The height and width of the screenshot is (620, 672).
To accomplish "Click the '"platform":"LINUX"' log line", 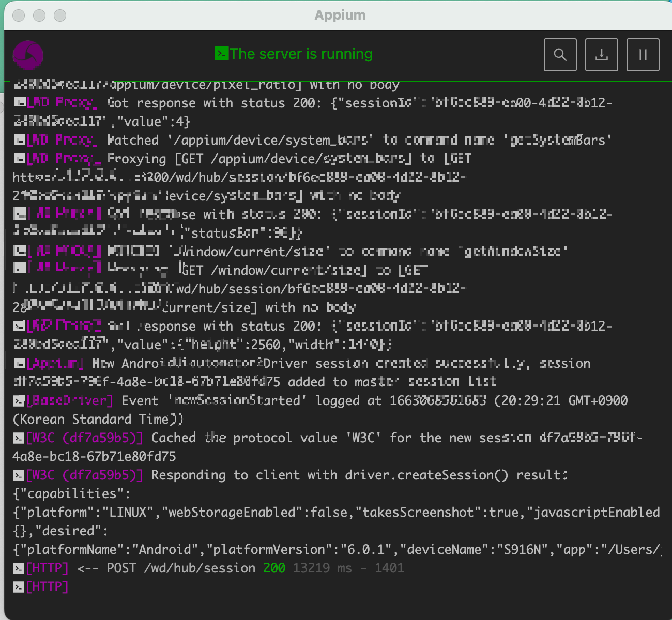I will click(337, 513).
